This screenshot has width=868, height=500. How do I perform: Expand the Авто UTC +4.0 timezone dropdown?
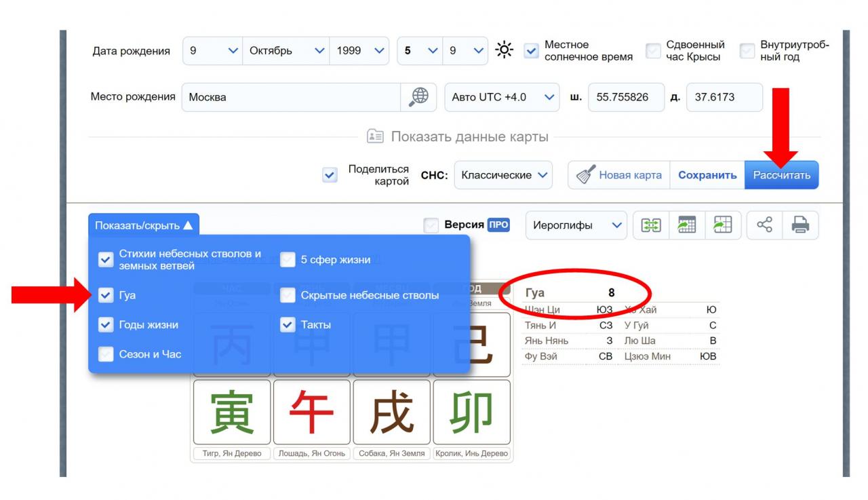[x=502, y=97]
